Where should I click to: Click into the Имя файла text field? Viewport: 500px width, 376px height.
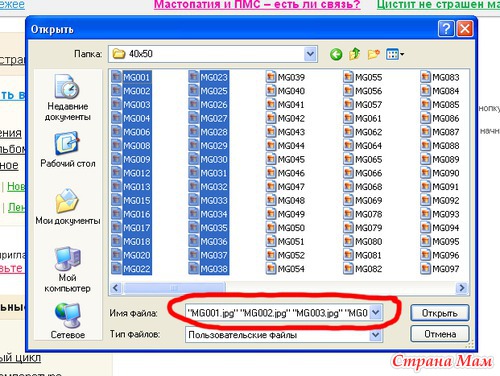tap(277, 313)
